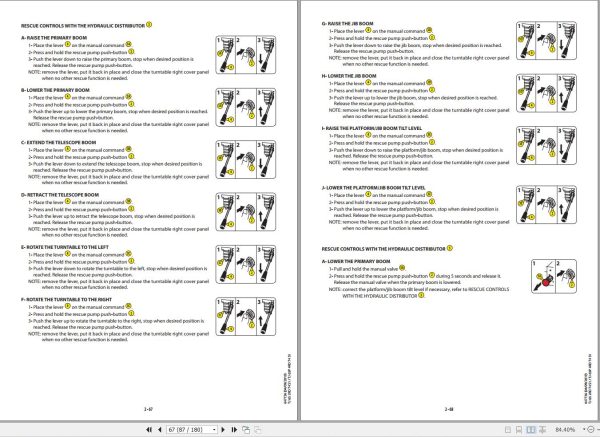This screenshot has width=600, height=437.
Task: Click diagram for A- Raise the Primary Boom
Action: click(246, 55)
